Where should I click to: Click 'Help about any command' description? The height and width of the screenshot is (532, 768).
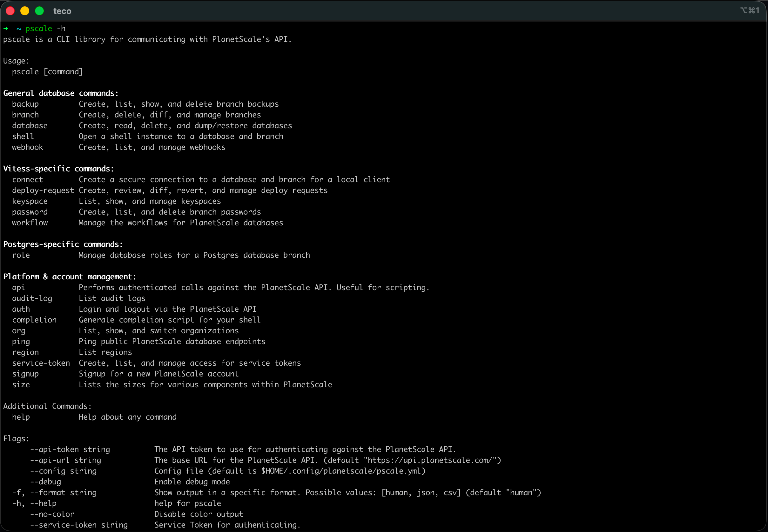tap(128, 417)
